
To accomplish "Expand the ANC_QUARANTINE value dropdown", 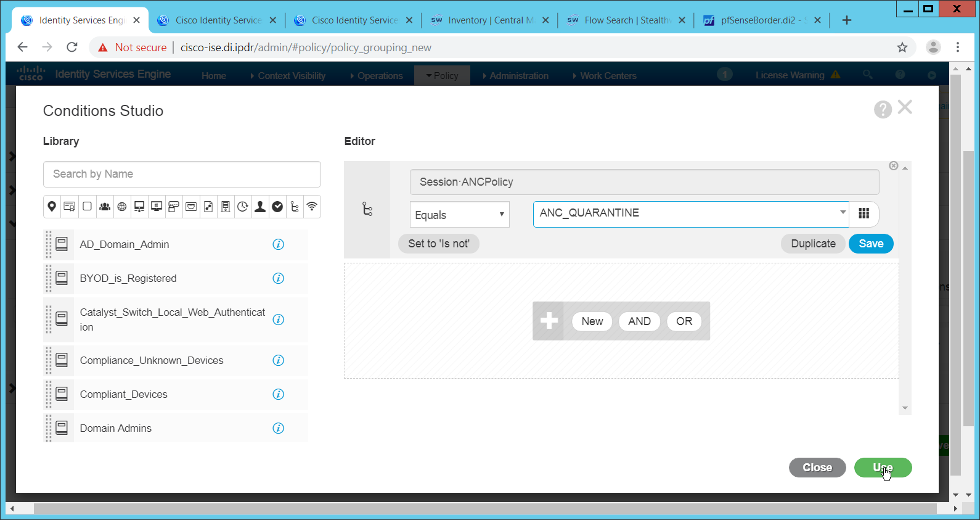I will (x=842, y=213).
